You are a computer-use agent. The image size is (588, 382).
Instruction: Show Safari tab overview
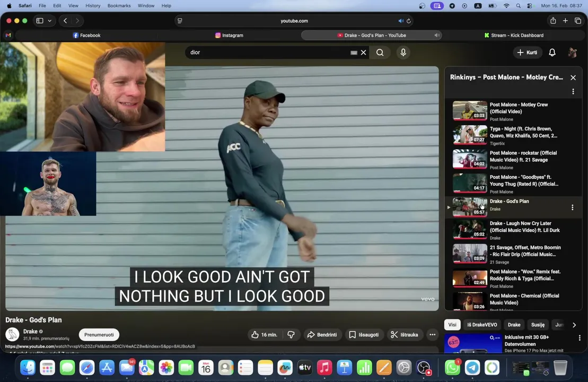(578, 21)
